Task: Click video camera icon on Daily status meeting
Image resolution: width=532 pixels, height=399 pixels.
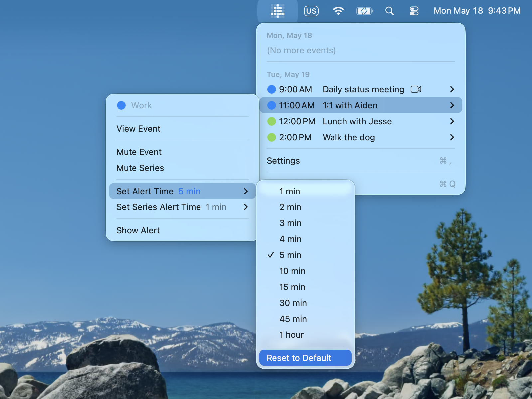Action: coord(416,89)
